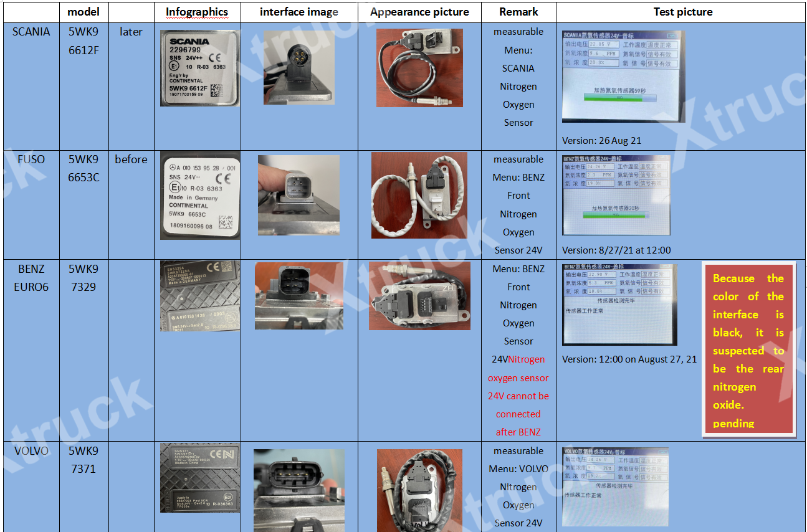The height and width of the screenshot is (532, 807).
Task: Click the 'Test picture' header cell
Action: [x=682, y=12]
